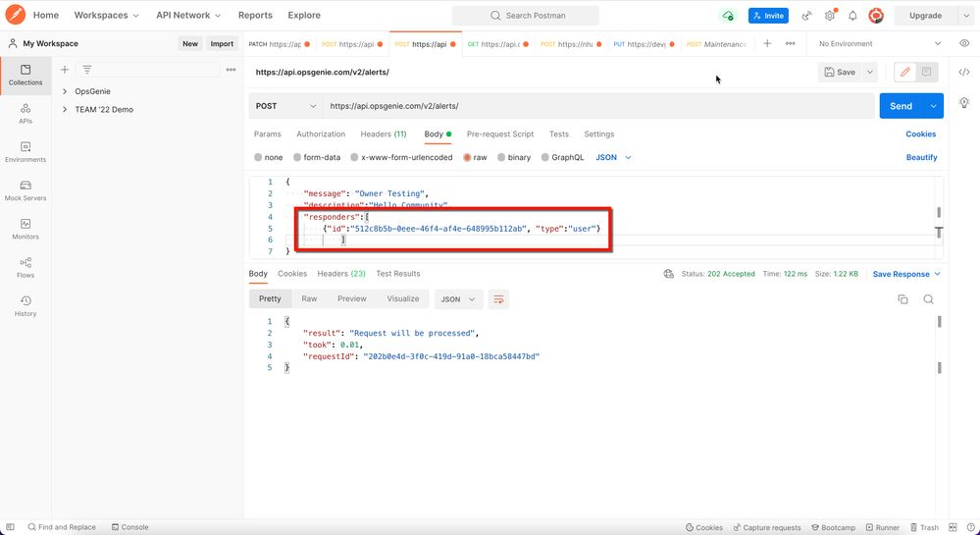
Task: Expand the TEAM '22 Demo collection
Action: tap(65, 110)
